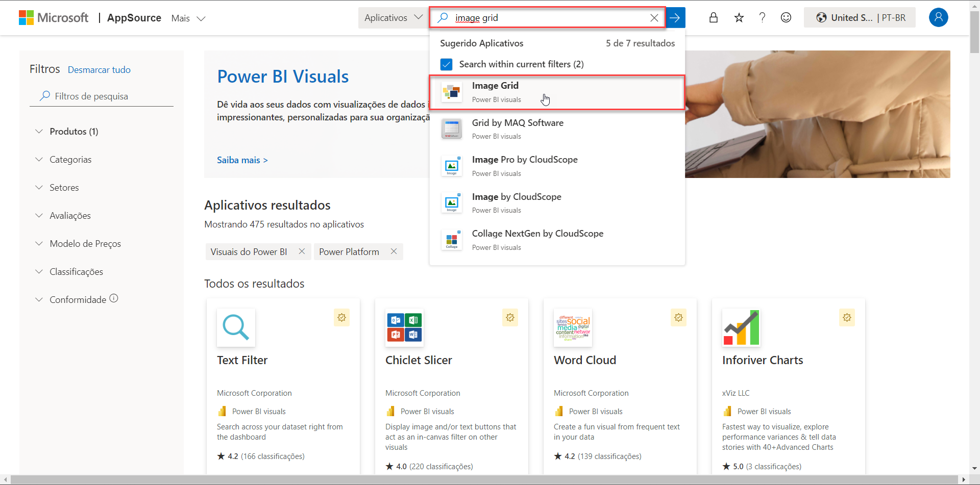Click the Inforiver Charts certified badge
The height and width of the screenshot is (485, 980).
pos(847,317)
